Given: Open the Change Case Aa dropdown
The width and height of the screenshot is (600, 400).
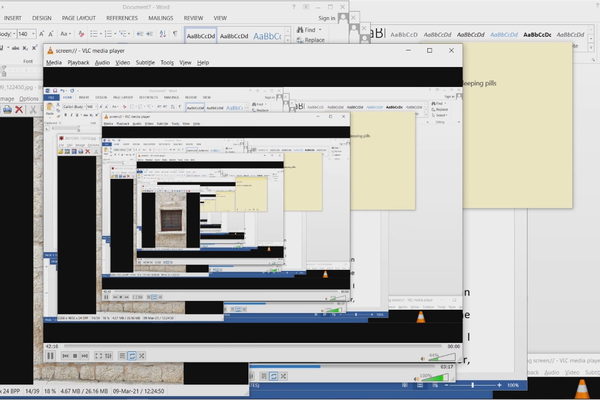Looking at the screenshot, I should pyautogui.click(x=65, y=34).
